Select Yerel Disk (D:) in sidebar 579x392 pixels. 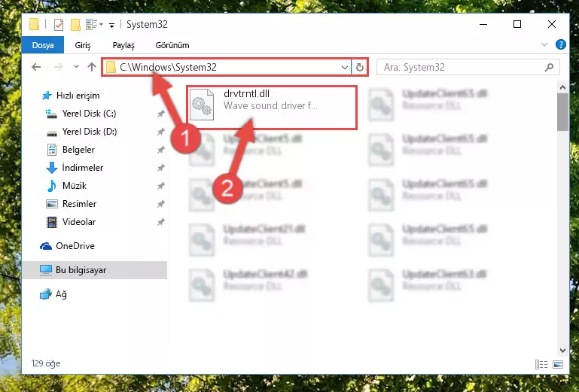pos(90,132)
